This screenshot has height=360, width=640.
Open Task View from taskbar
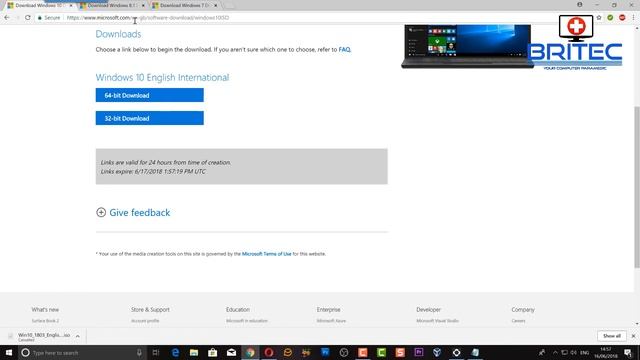(x=156, y=353)
